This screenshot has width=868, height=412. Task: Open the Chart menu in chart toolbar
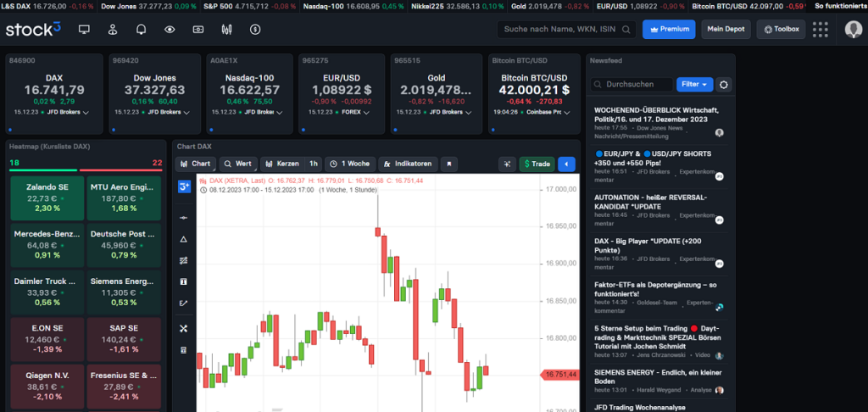195,164
